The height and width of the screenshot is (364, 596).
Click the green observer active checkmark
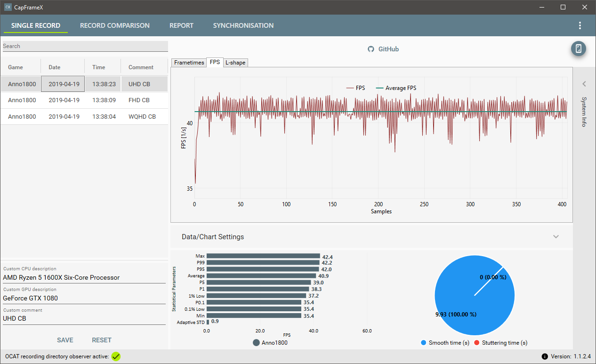click(x=116, y=356)
